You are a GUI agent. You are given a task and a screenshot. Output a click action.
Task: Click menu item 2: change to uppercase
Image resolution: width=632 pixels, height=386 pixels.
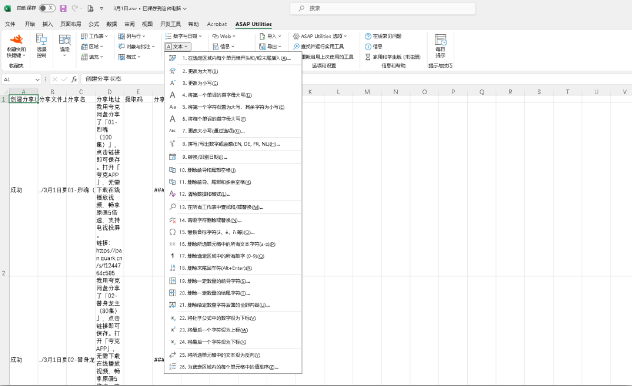tap(233, 71)
